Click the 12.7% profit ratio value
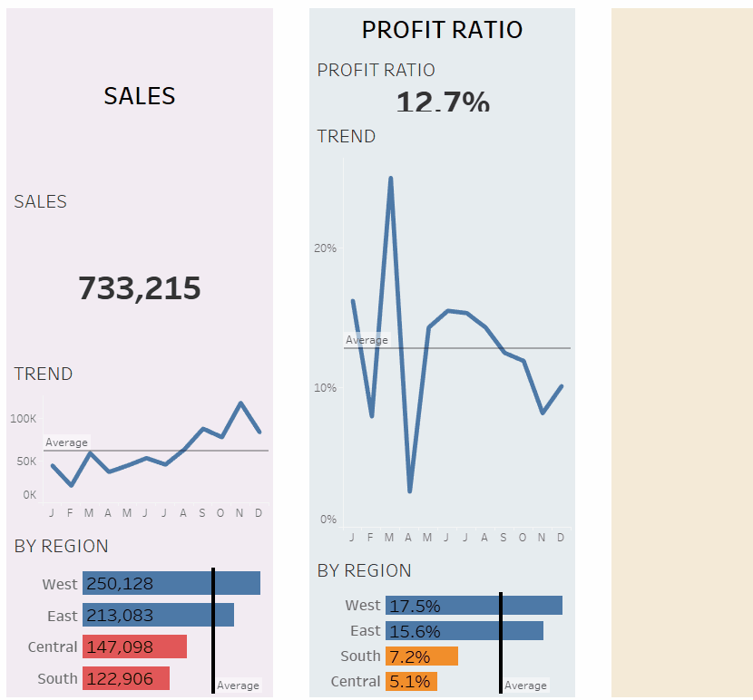Screen dimensions: 753x700 443,102
